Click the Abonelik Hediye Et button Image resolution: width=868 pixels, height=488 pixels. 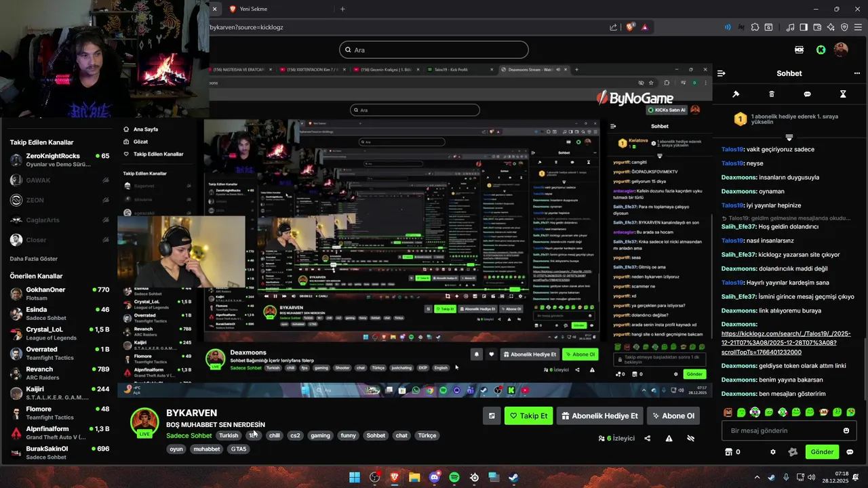[600, 416]
